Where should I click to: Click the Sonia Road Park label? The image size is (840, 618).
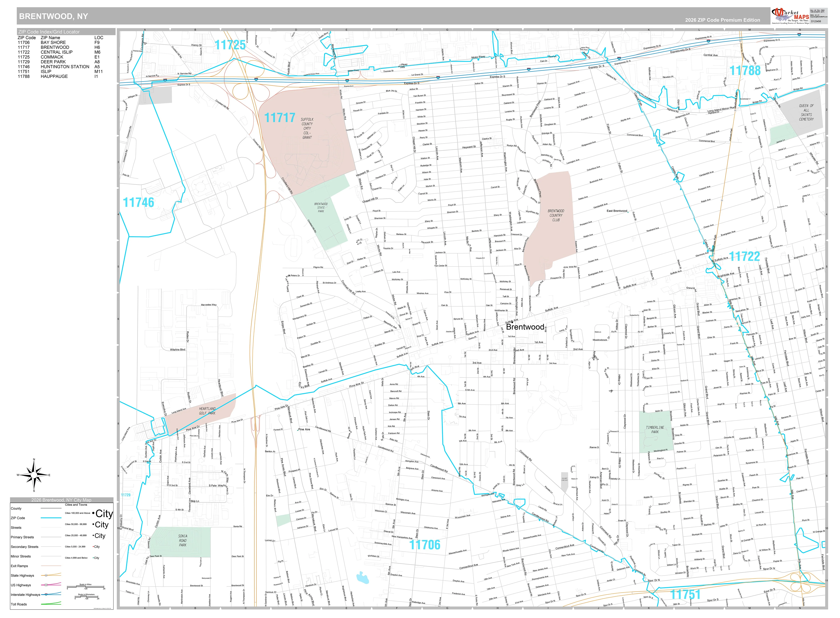pos(183,541)
